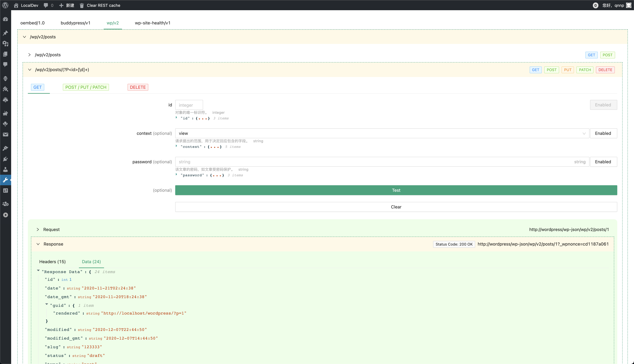Open Pages sidebar icon
This screenshot has width=634, height=364.
click(5, 54)
